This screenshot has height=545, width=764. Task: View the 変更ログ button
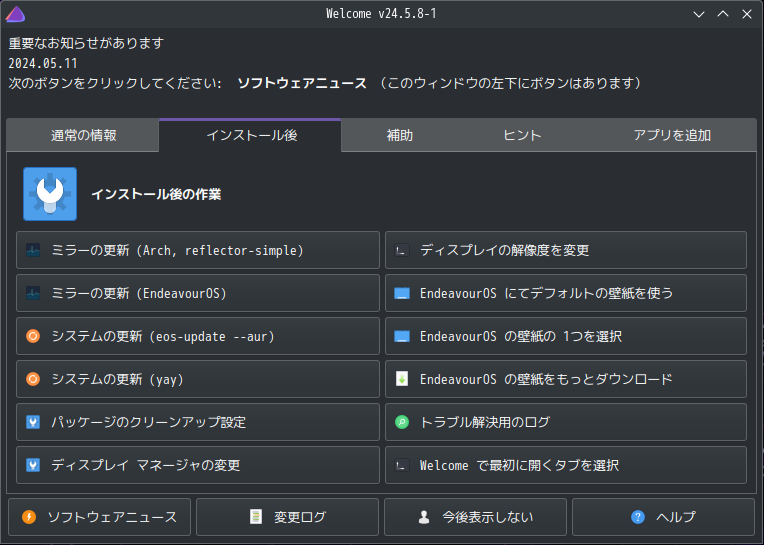pyautogui.click(x=287, y=517)
